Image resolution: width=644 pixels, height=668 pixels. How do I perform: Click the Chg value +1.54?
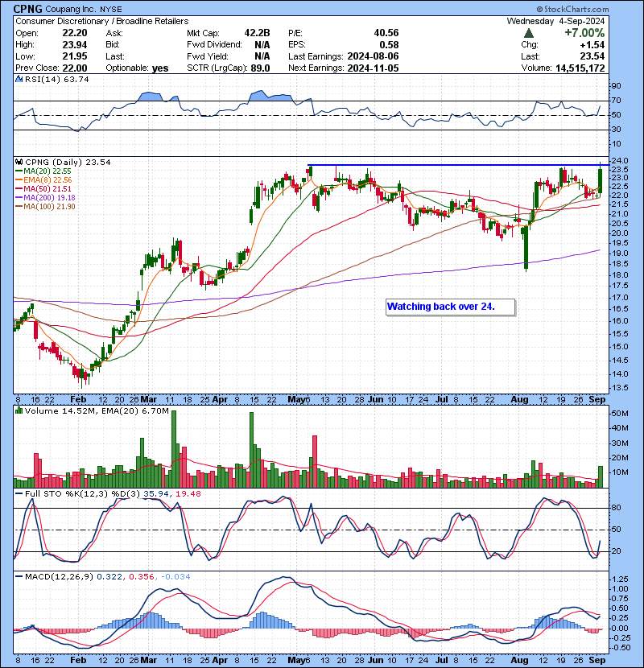pyautogui.click(x=592, y=45)
